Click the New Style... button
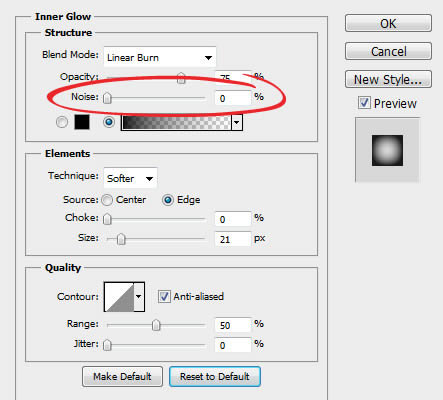 [x=388, y=79]
